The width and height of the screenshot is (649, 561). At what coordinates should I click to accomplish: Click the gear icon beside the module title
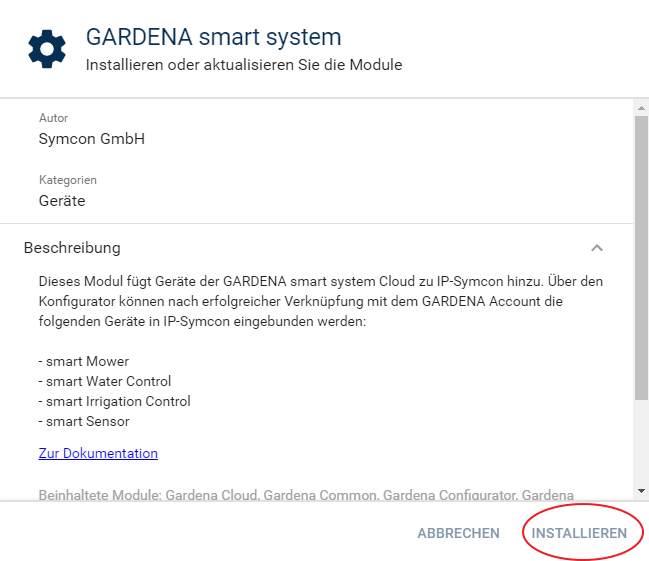(47, 49)
